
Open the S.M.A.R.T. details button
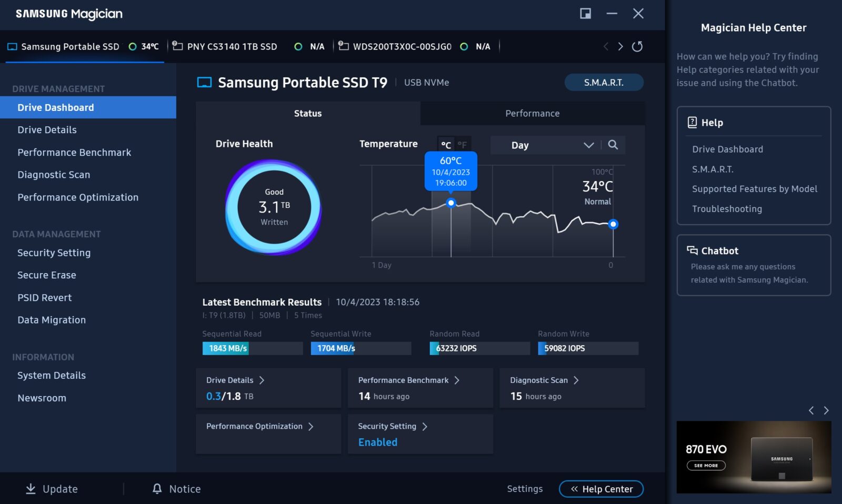pyautogui.click(x=604, y=83)
